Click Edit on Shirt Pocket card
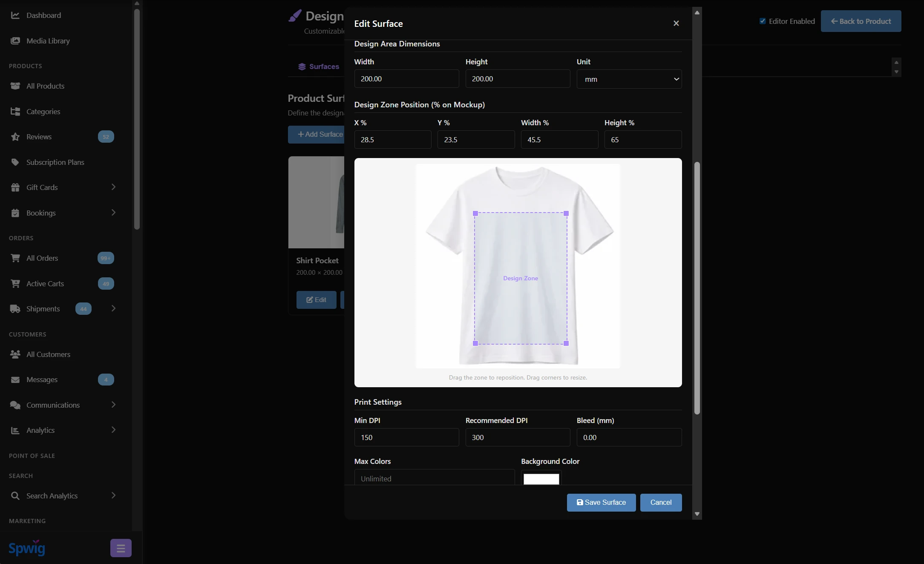Screen dimensions: 924x564 [x=316, y=300]
